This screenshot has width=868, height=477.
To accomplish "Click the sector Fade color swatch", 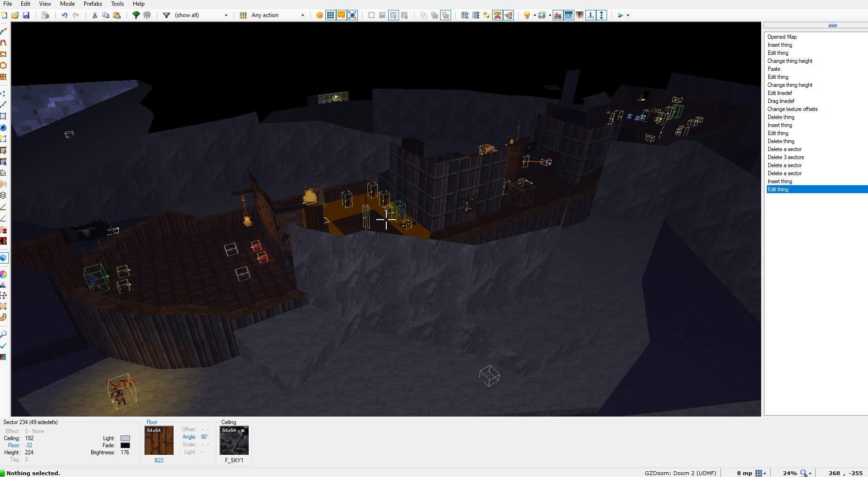I will pos(125,445).
